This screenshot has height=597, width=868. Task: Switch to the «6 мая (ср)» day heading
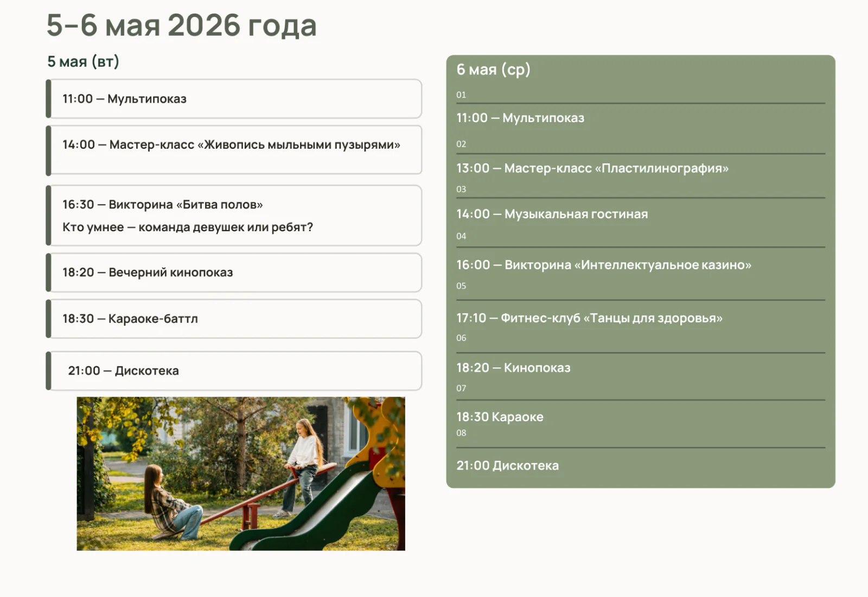tap(494, 69)
